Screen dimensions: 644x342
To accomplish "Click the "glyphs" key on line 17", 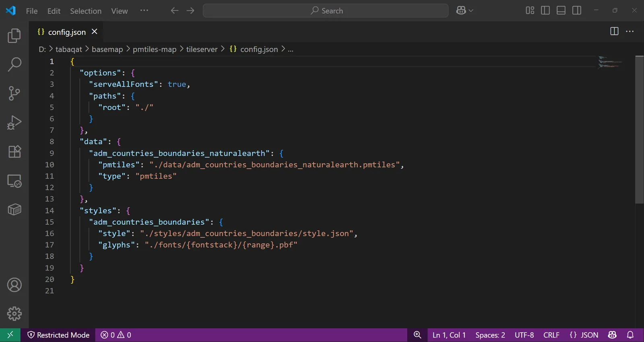I will (x=116, y=245).
